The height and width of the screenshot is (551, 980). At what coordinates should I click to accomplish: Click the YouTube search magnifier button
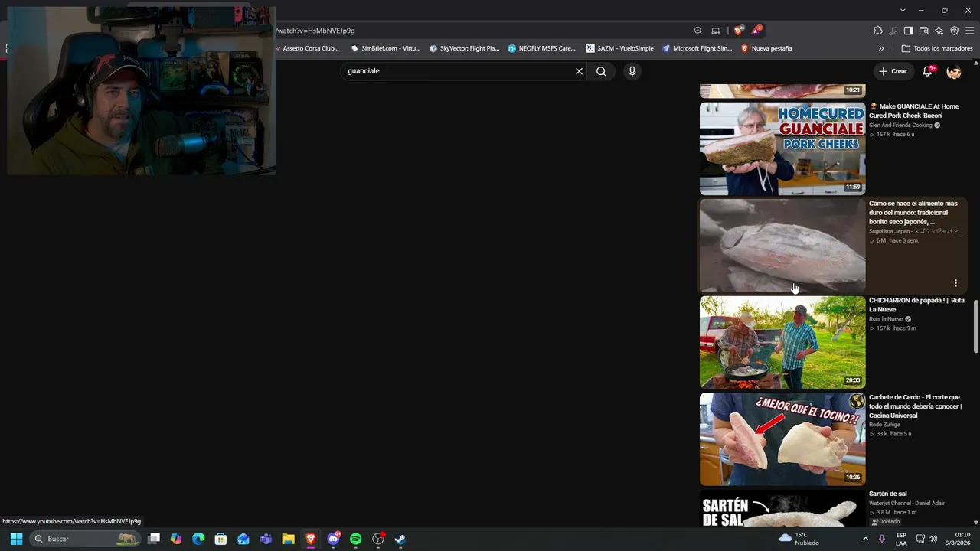click(601, 71)
